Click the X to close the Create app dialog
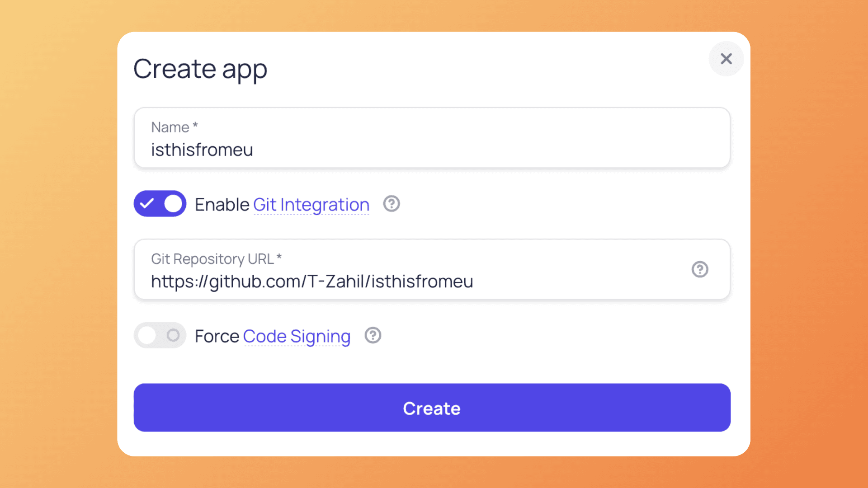 coord(726,59)
